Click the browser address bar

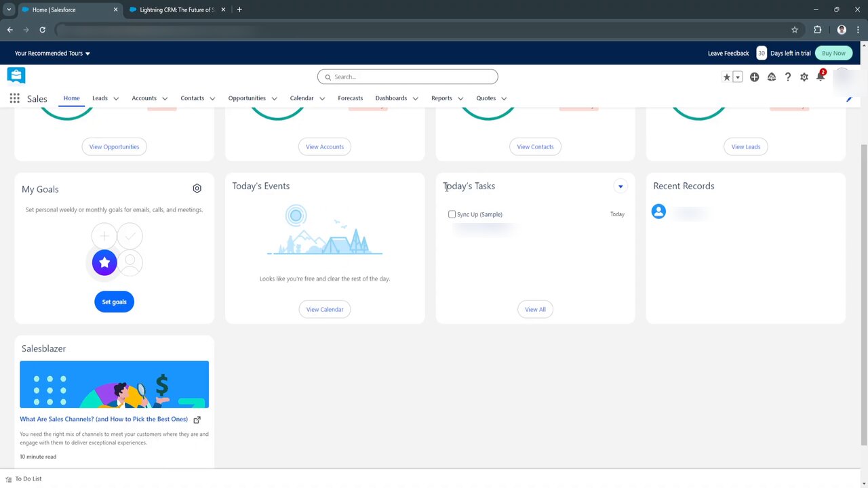pyautogui.click(x=420, y=30)
